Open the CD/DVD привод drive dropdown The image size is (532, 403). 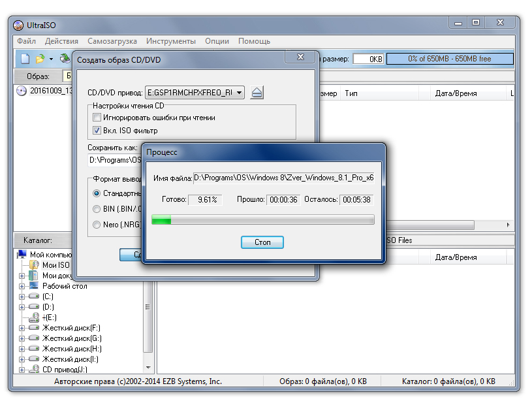click(x=239, y=92)
